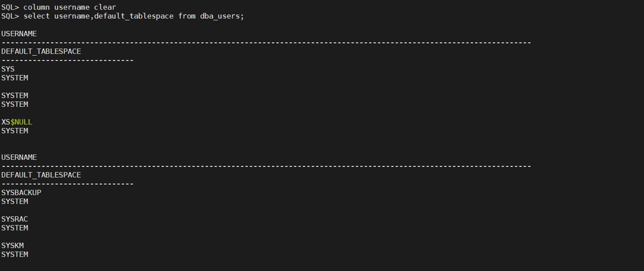The image size is (644, 271).
Task: Click "default_tablespace" in the select query
Action: (134, 16)
